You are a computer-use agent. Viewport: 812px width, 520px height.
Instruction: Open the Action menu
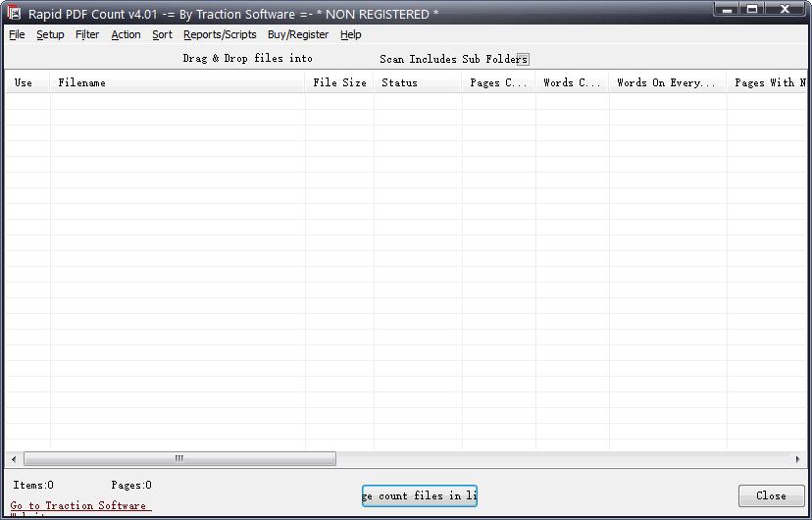(x=126, y=34)
